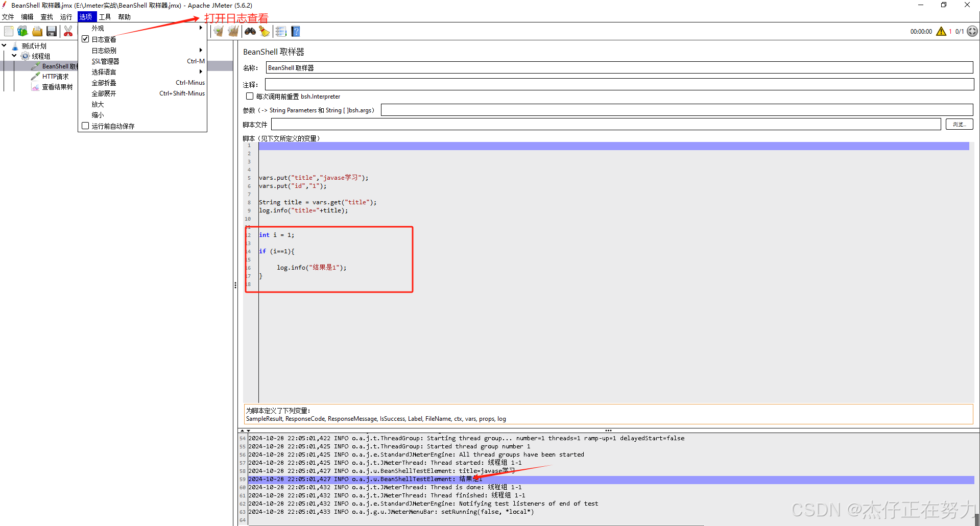980x526 pixels.
Task: Expand the 选择语言 submenu
Action: 142,72
